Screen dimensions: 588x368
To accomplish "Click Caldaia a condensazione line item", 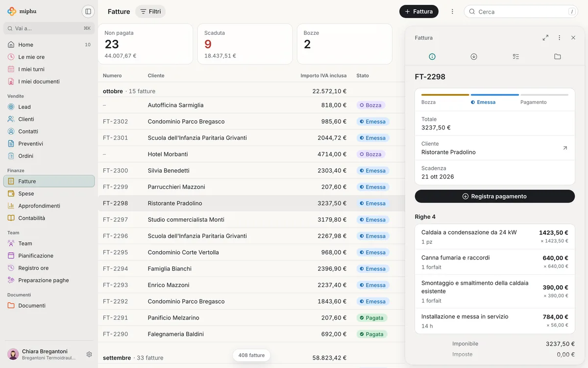I will point(495,237).
